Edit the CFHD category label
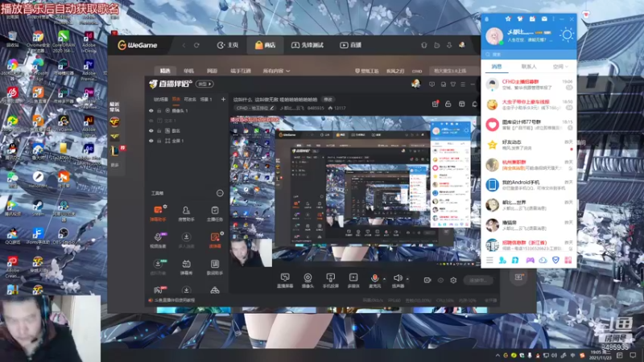The width and height of the screenshot is (644, 362). pos(254,108)
